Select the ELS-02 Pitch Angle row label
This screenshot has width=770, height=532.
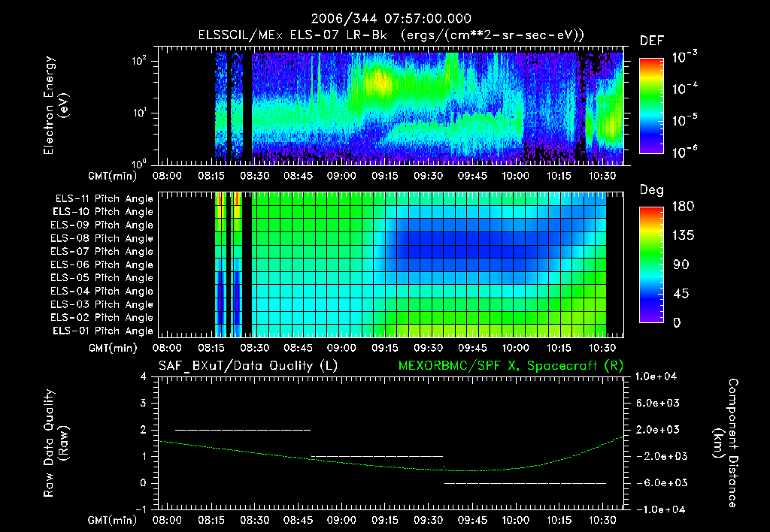102,318
